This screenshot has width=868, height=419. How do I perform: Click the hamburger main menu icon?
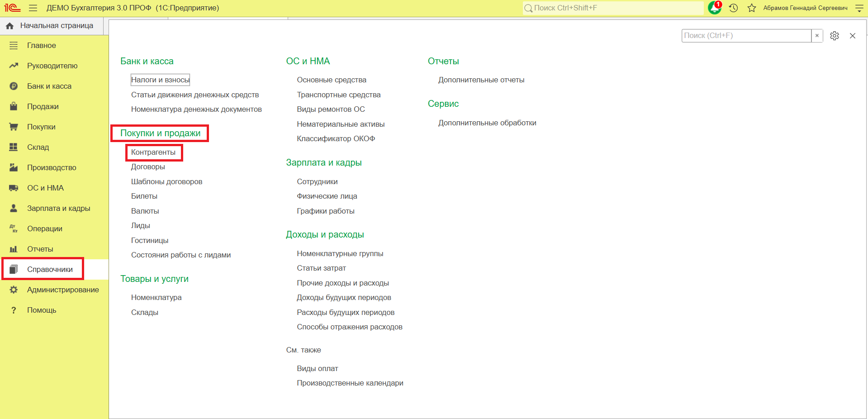33,8
